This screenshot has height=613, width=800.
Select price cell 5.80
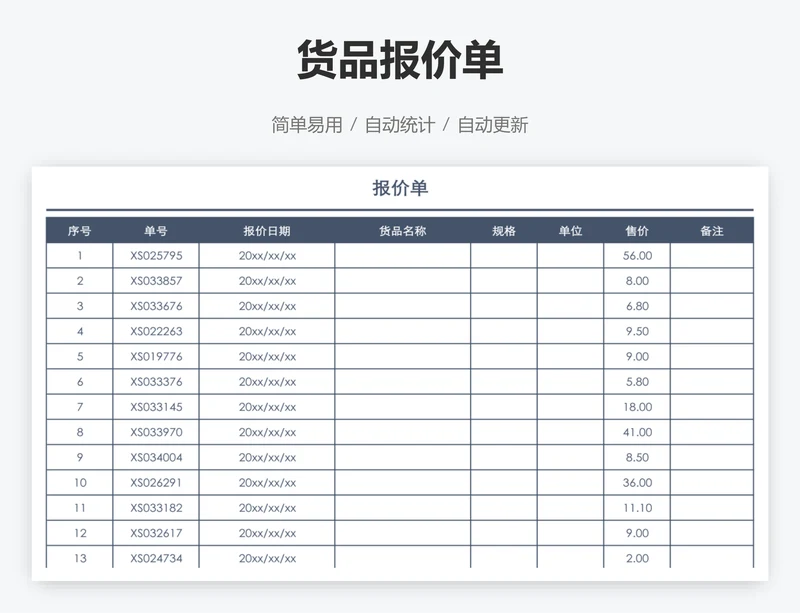click(x=637, y=382)
